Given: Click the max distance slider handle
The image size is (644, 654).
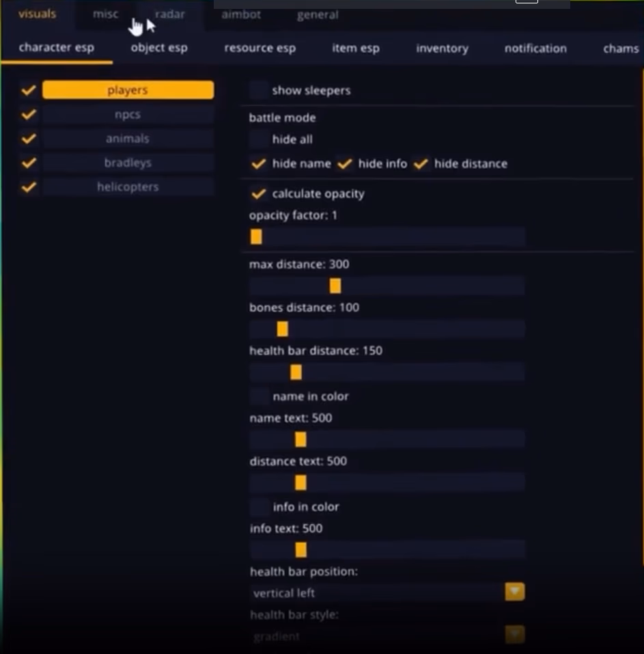Looking at the screenshot, I should tap(335, 286).
